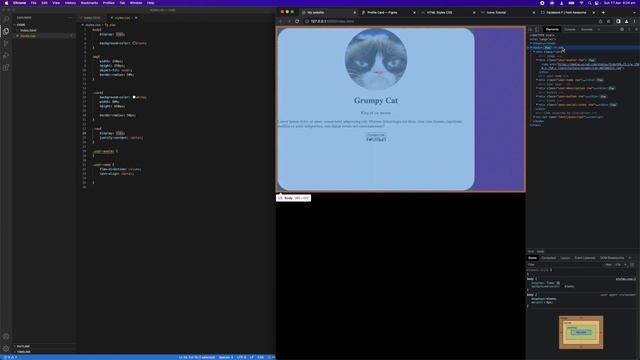Open the styles.css source link in Styles pane

(626, 279)
